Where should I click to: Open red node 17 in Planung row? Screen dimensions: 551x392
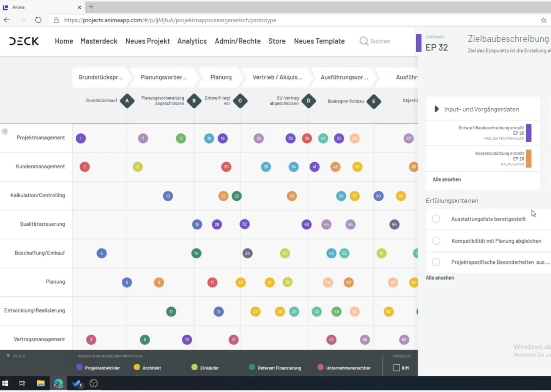point(212,283)
